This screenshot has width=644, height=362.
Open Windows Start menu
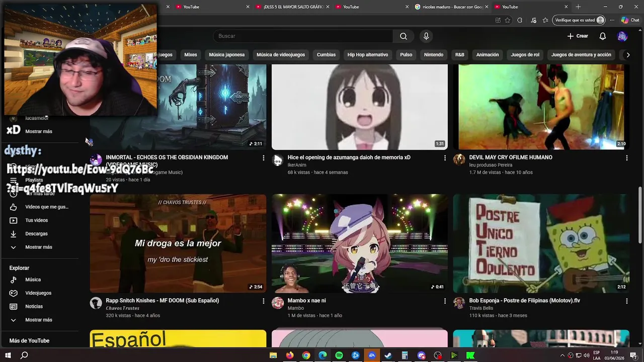click(8, 355)
